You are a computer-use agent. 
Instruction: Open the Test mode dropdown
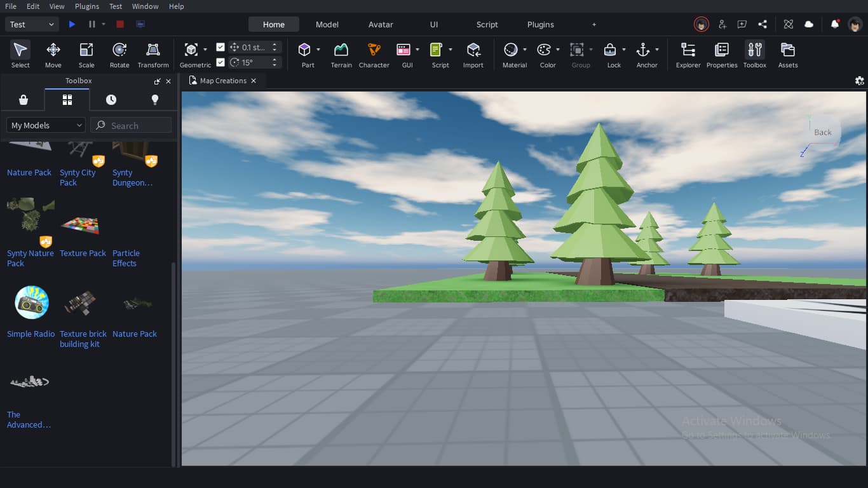[32, 24]
